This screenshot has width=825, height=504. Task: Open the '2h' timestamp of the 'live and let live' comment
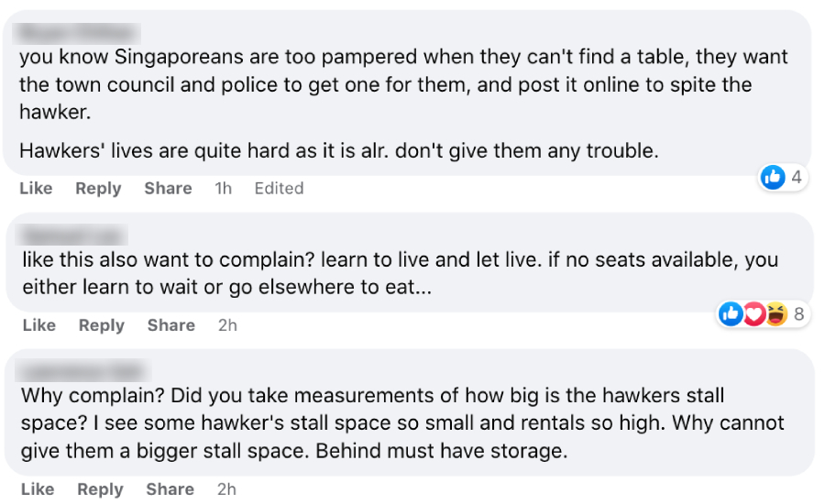[x=227, y=325]
